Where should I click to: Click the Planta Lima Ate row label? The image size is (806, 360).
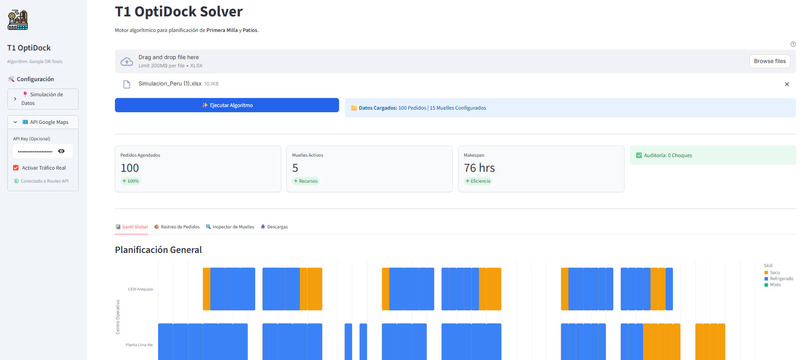click(x=139, y=345)
